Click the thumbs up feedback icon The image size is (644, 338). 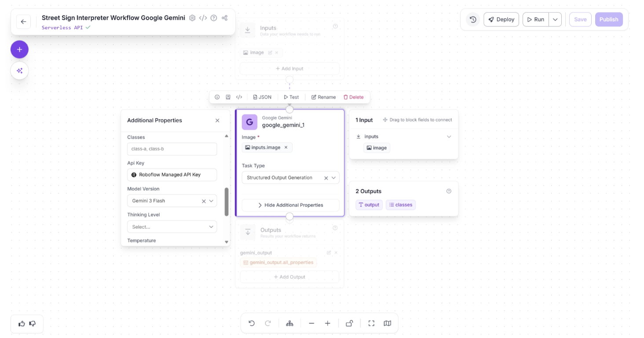point(22,324)
